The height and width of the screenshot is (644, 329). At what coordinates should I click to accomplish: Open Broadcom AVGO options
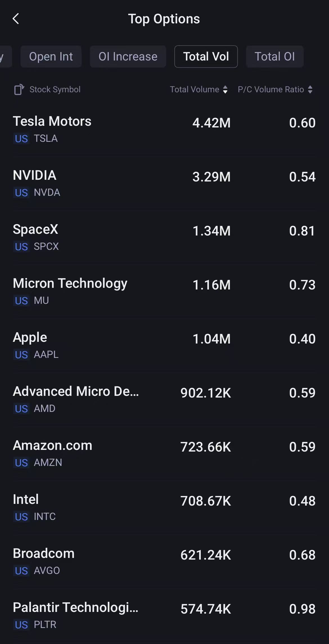[164, 562]
